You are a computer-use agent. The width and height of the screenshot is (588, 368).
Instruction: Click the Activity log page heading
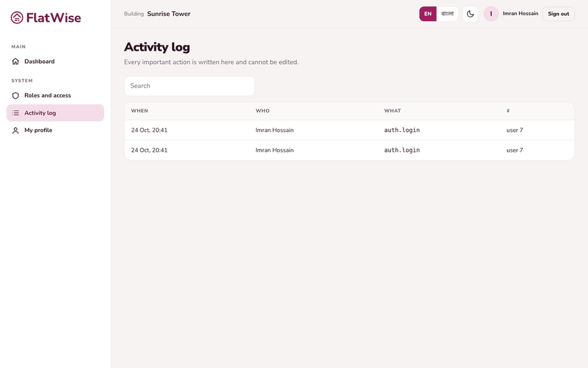pos(157,47)
